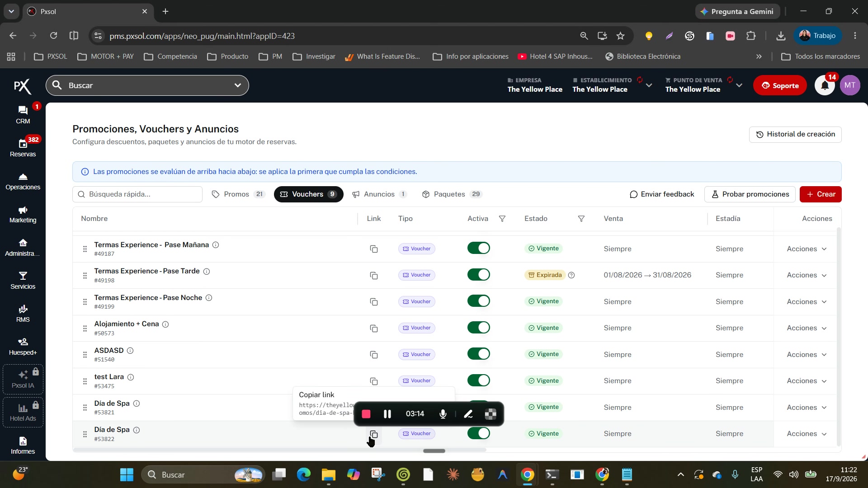Click info icon next to Alojamiento + Cena
The width and height of the screenshot is (868, 488).
[165, 324]
